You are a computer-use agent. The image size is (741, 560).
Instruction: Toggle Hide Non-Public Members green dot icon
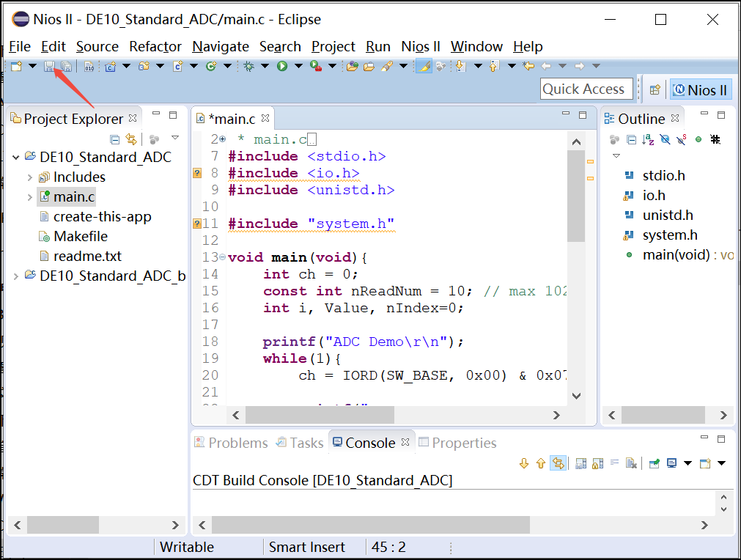point(698,139)
